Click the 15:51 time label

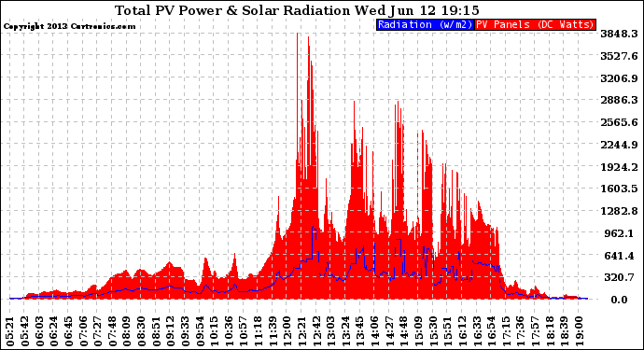448,331
